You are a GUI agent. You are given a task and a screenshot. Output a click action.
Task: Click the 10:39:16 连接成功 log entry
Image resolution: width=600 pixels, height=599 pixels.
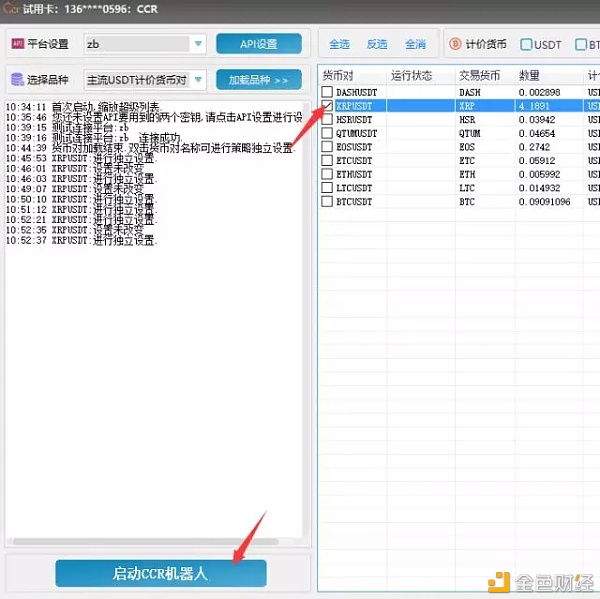[94, 137]
